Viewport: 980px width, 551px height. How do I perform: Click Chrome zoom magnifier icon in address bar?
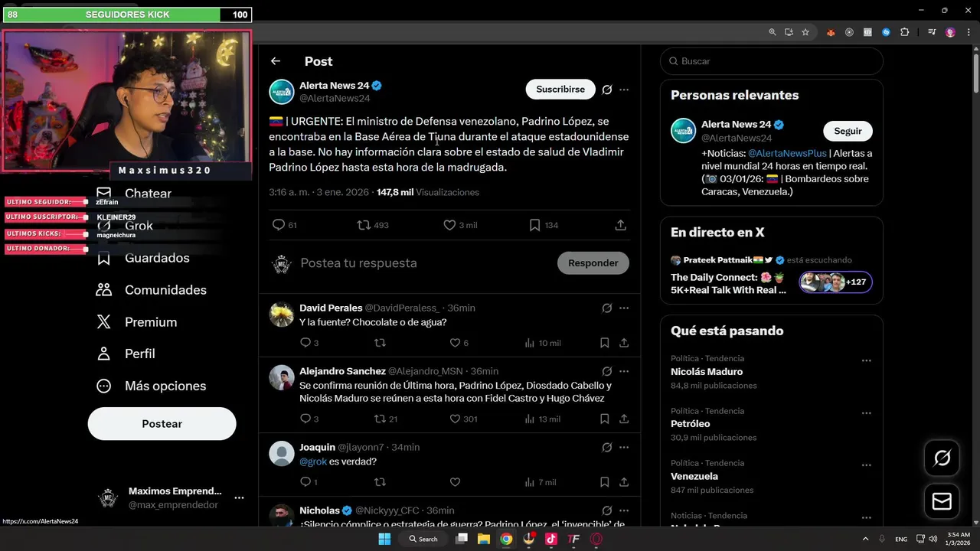pyautogui.click(x=773, y=32)
